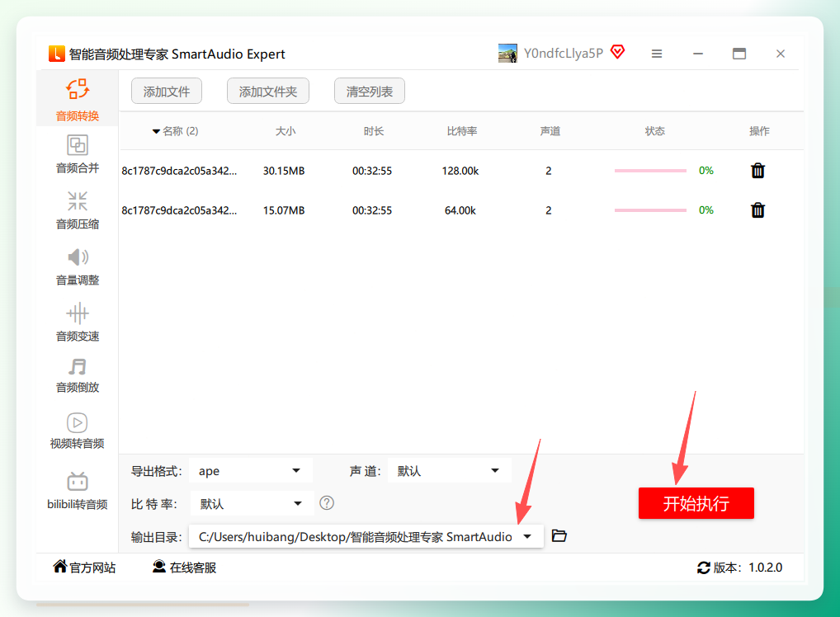Click the 添加文件 button
Viewport: 840px width, 617px height.
click(x=167, y=91)
